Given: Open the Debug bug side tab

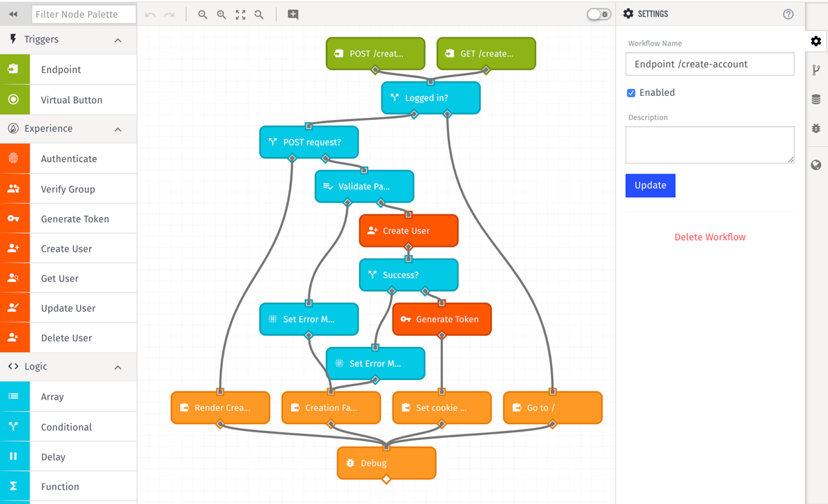Looking at the screenshot, I should (x=816, y=129).
